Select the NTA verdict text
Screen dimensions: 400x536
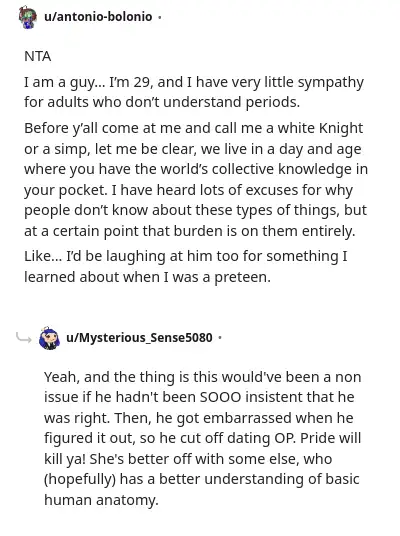[x=38, y=56]
